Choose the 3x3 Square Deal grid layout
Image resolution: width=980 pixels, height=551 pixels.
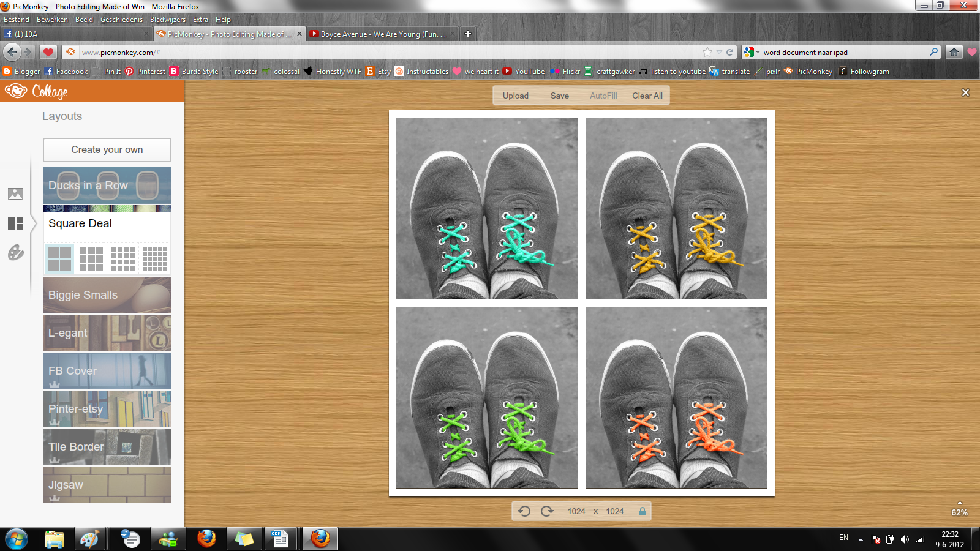coord(91,258)
